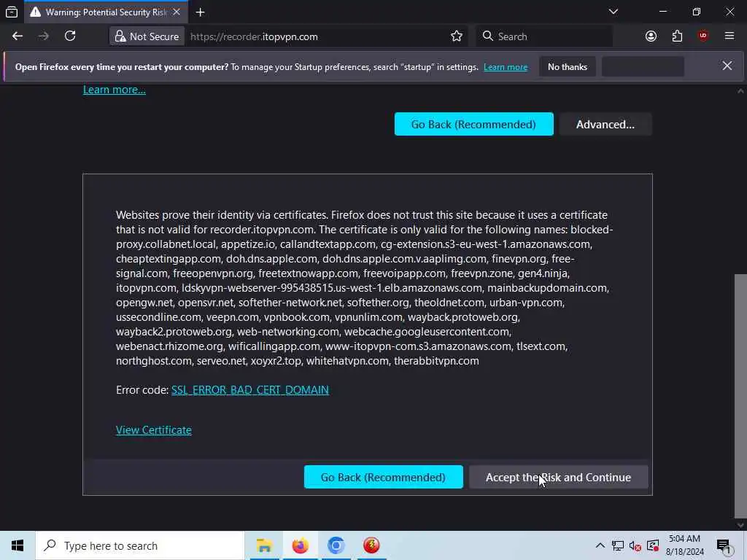The height and width of the screenshot is (560, 747).
Task: Open the uBlock Origin extension icon
Action: pyautogui.click(x=703, y=36)
